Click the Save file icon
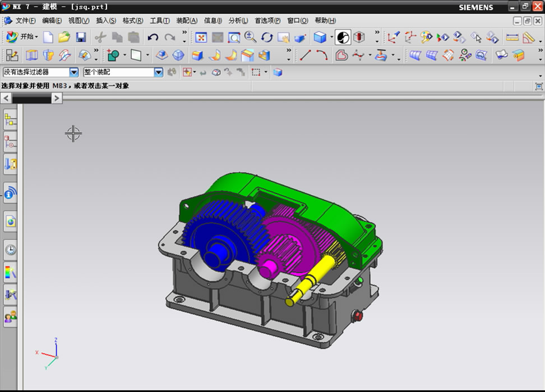Image resolution: width=545 pixels, height=392 pixels. 81,38
